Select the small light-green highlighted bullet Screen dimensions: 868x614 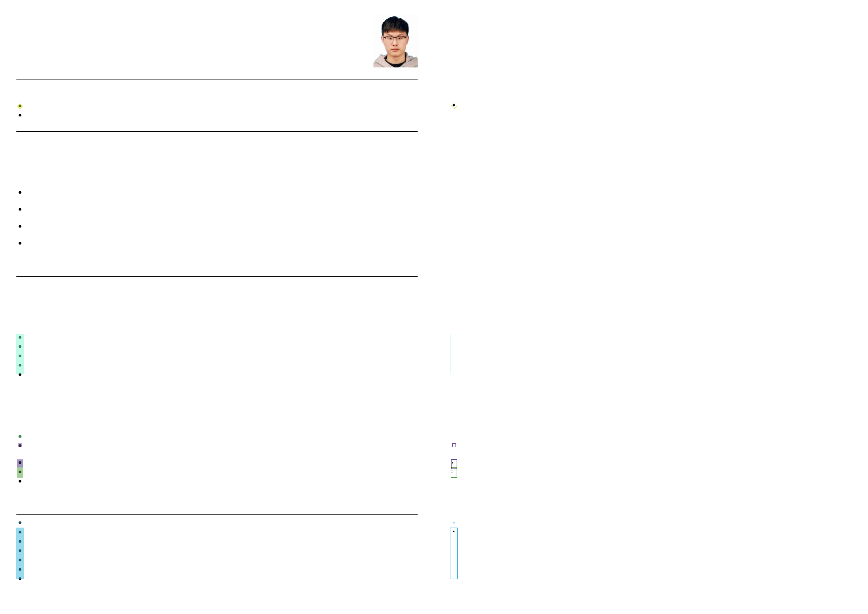coord(20,436)
